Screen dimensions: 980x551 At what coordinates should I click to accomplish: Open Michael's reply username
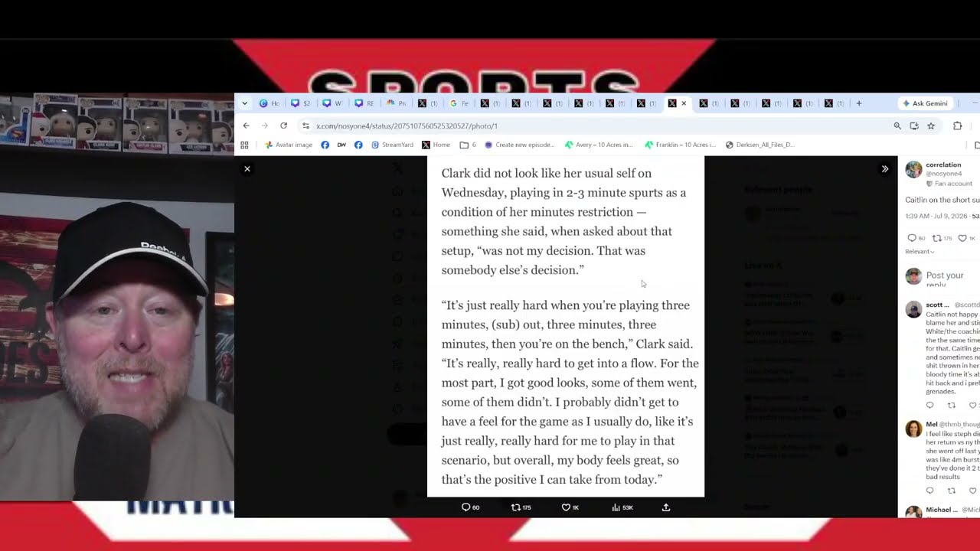(x=941, y=510)
